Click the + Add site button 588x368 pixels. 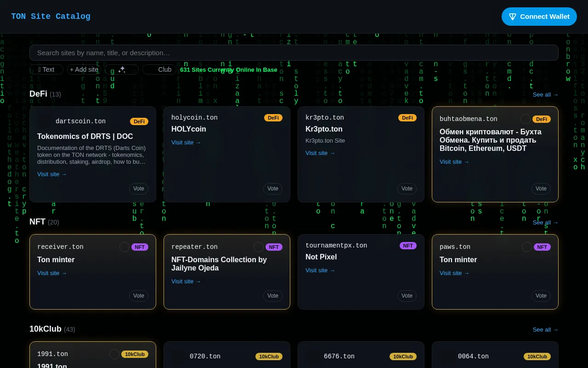click(84, 69)
